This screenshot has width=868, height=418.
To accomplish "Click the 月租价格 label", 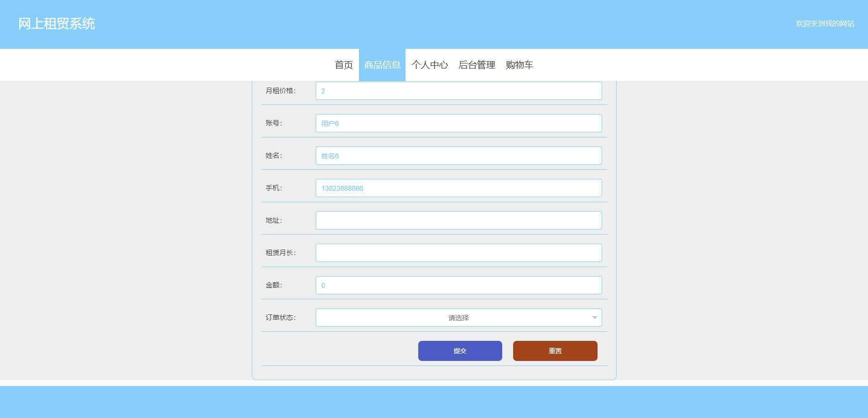I will tap(281, 91).
